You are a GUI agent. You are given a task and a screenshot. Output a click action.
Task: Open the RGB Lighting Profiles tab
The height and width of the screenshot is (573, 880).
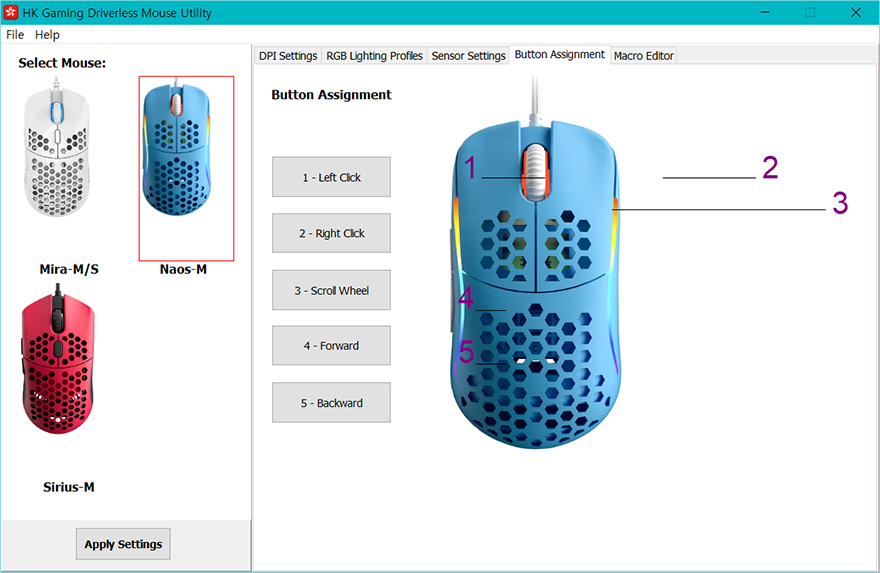point(374,56)
